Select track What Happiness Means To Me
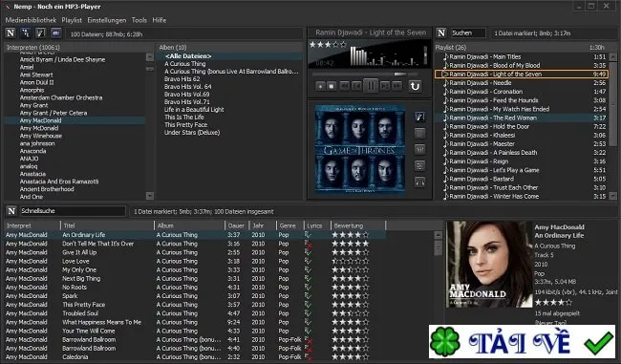This screenshot has width=621, height=364. point(101,322)
